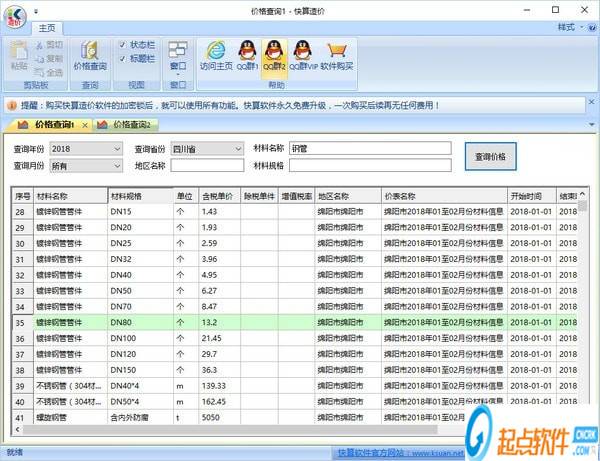Toggle the 状态栏 checkbox
The height and width of the screenshot is (461, 600).
pyautogui.click(x=122, y=45)
